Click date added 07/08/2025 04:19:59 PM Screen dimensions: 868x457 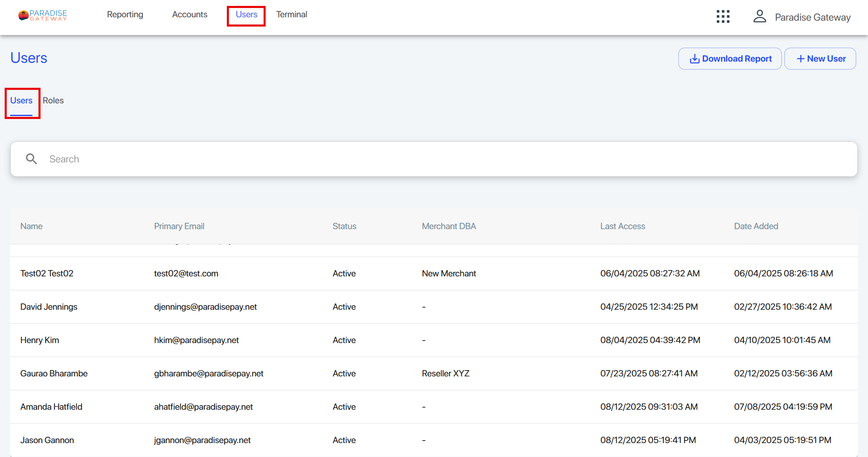783,407
